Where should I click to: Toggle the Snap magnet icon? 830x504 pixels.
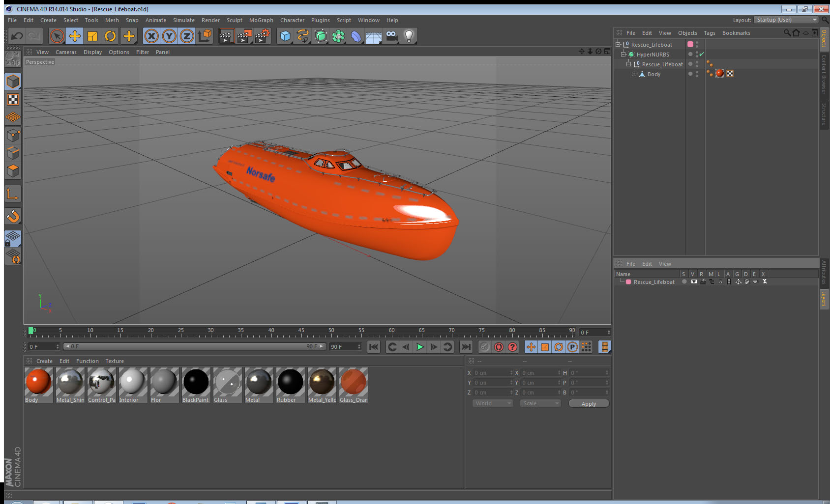(x=13, y=216)
